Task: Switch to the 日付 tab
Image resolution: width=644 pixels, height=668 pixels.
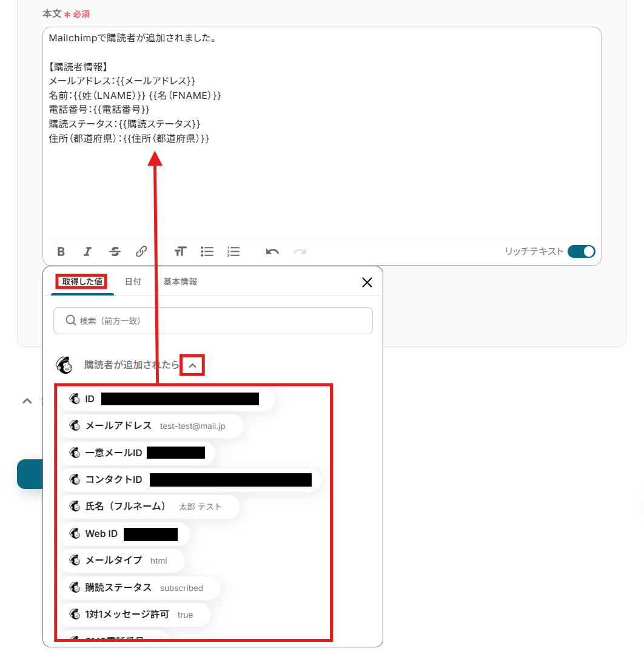Action: click(133, 282)
